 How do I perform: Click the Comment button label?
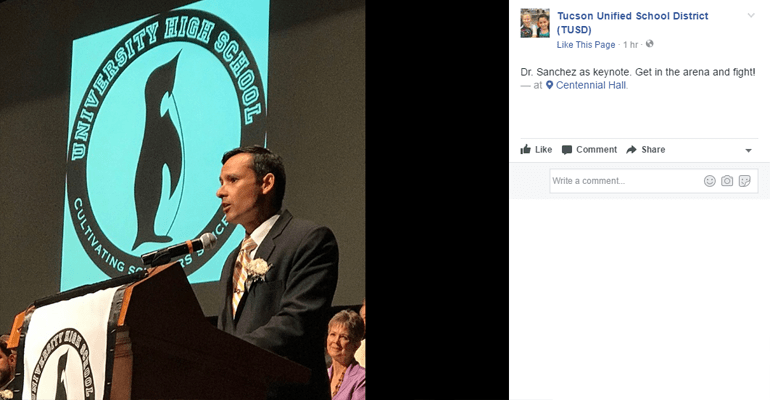click(597, 150)
